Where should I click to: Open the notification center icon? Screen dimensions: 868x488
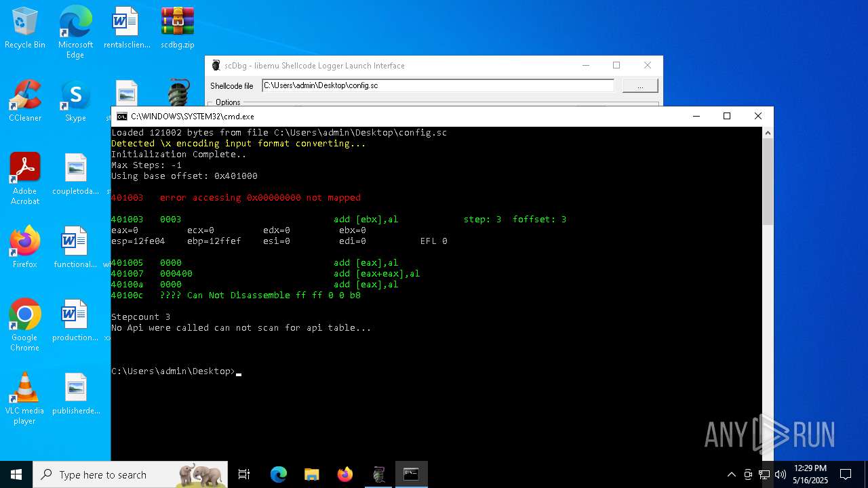846,474
